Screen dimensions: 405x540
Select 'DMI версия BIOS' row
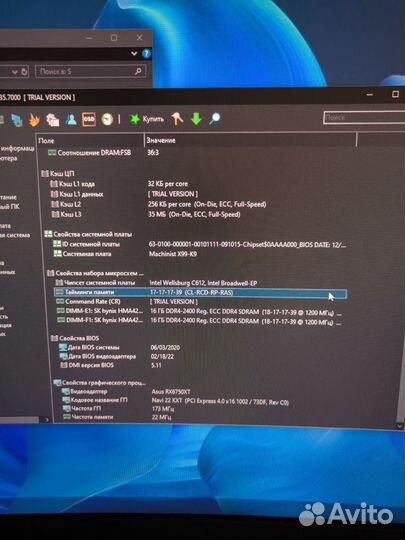point(87,365)
